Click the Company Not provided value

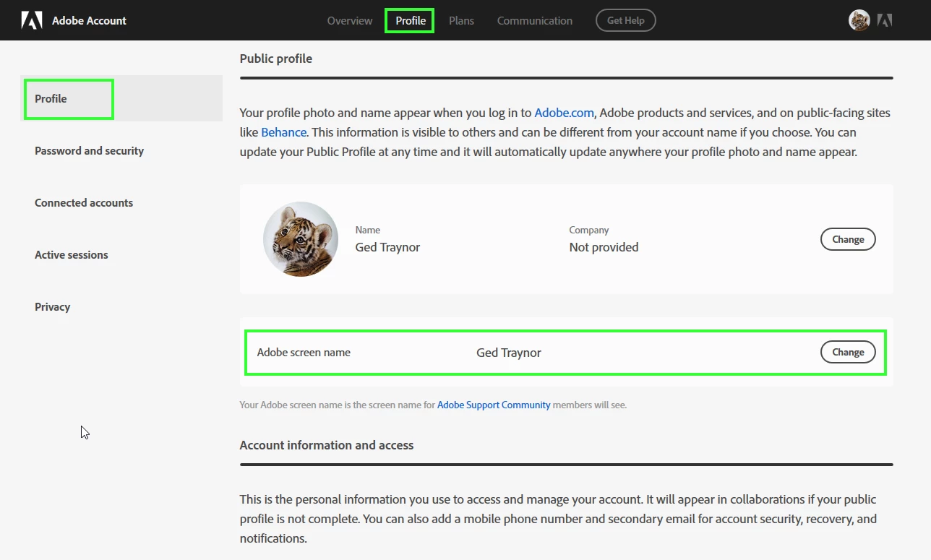coord(604,247)
